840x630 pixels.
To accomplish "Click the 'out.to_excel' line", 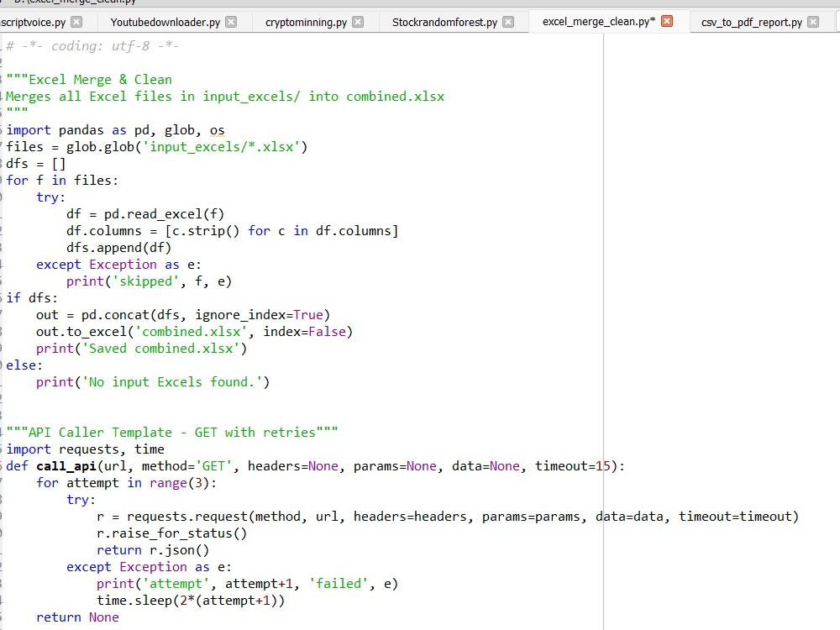I will coord(195,332).
